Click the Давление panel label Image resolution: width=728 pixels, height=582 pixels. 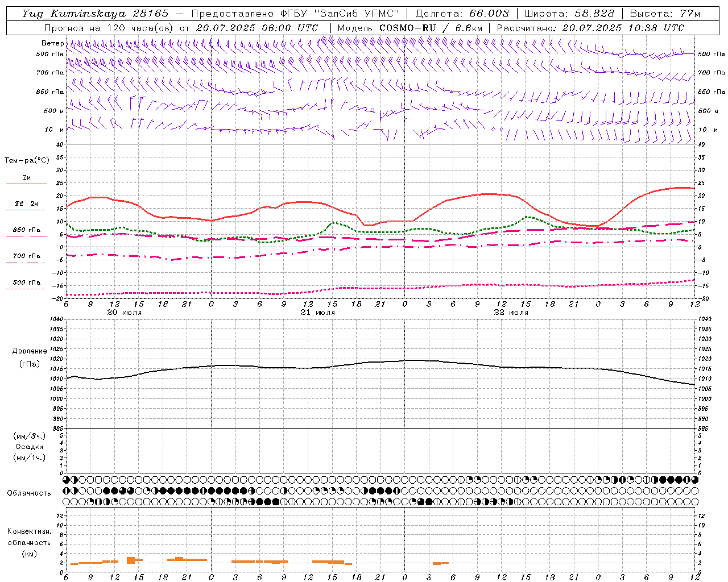(x=30, y=351)
